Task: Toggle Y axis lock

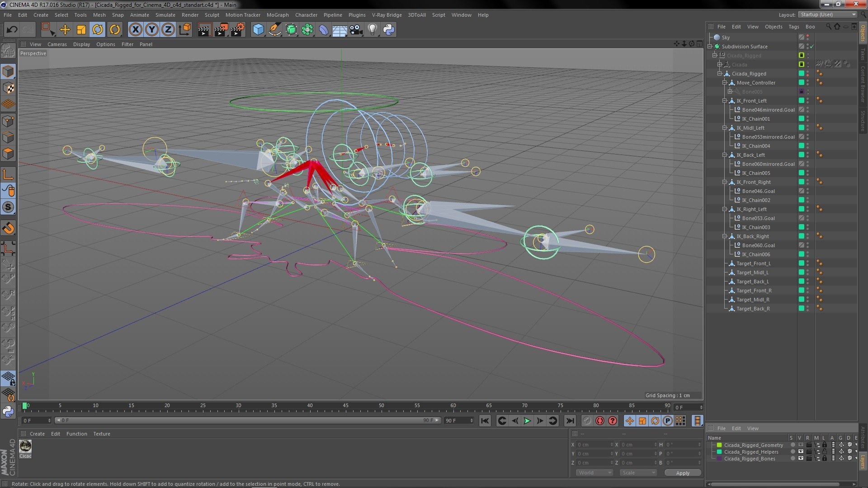Action: (x=152, y=30)
